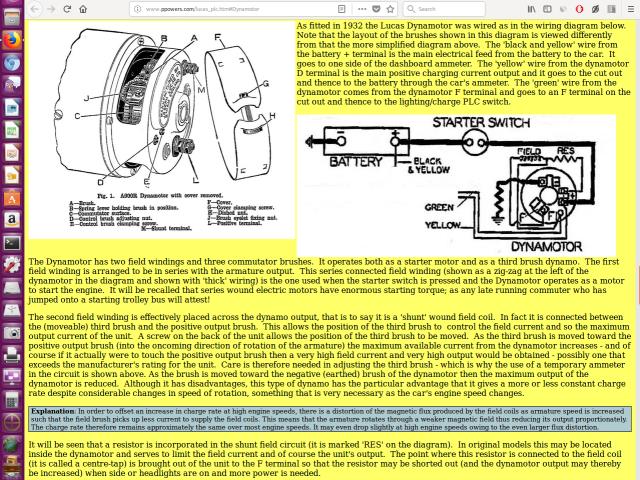Toggle Reader View icon in the address bar

point(342,8)
